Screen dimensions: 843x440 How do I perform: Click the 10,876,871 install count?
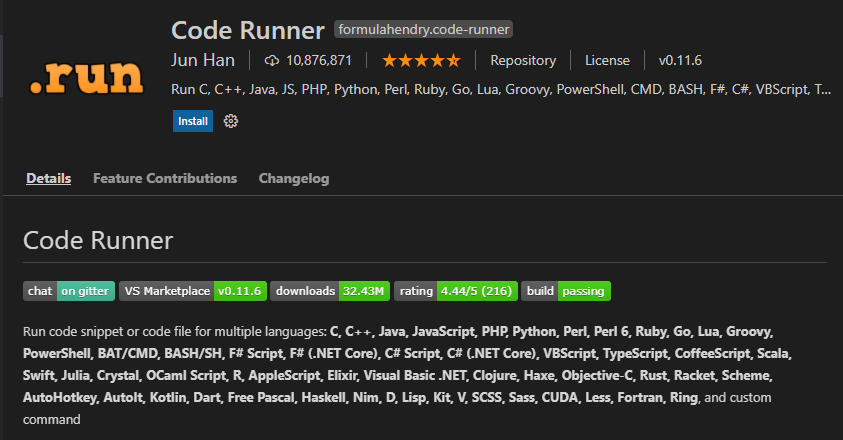pyautogui.click(x=319, y=60)
